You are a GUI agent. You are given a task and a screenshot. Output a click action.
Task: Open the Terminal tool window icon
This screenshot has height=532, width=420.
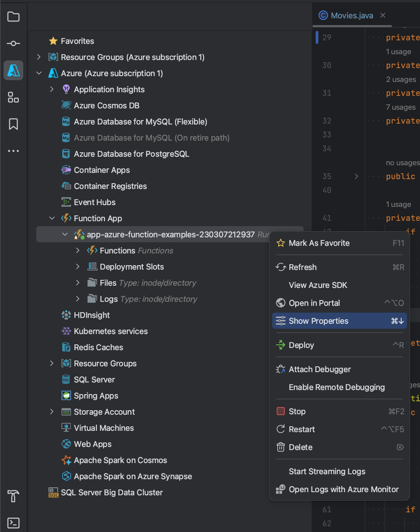tap(13, 523)
